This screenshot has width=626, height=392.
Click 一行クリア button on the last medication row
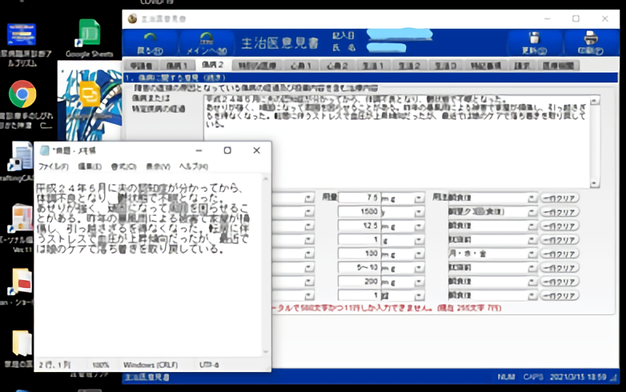pyautogui.click(x=559, y=296)
